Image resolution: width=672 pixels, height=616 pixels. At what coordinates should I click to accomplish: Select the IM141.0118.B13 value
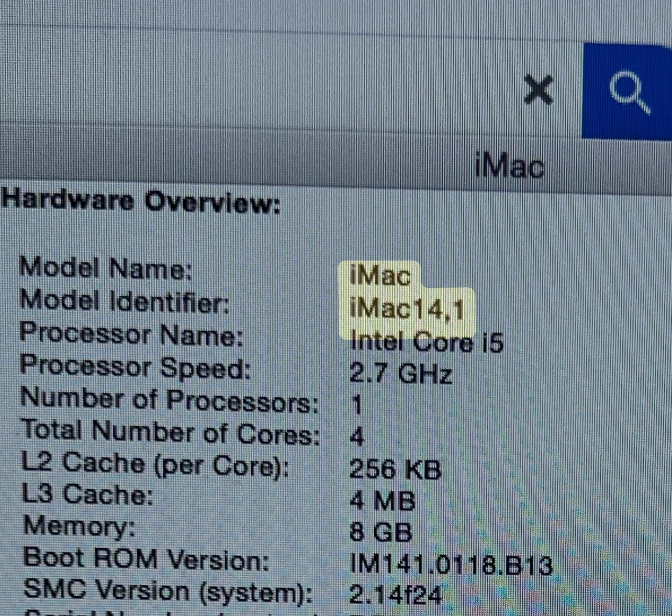coord(451,564)
